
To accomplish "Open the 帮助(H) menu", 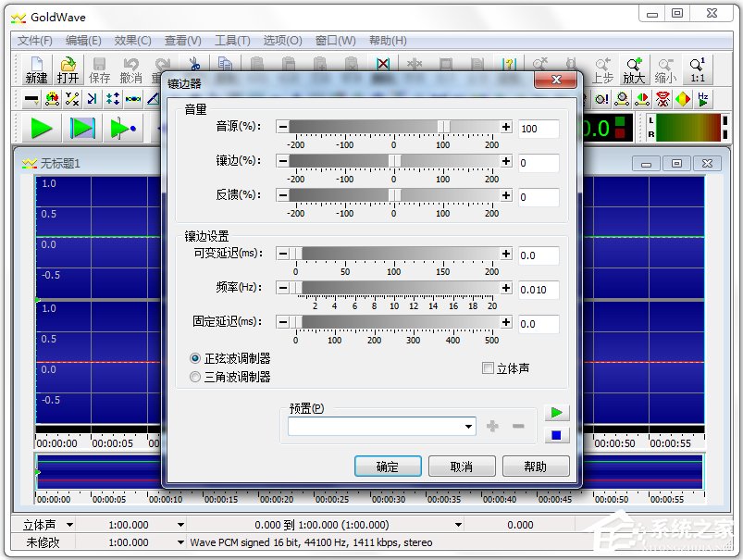I will tap(388, 41).
